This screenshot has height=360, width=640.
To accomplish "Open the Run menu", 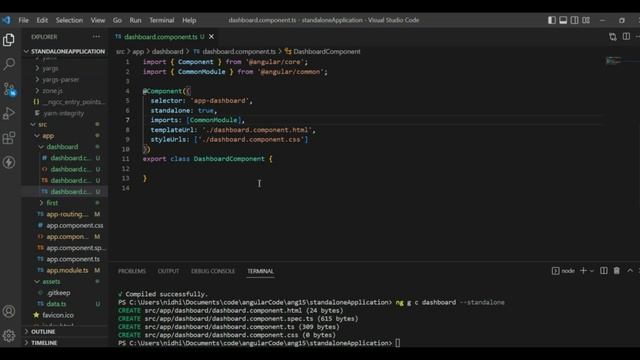I will 135,20.
